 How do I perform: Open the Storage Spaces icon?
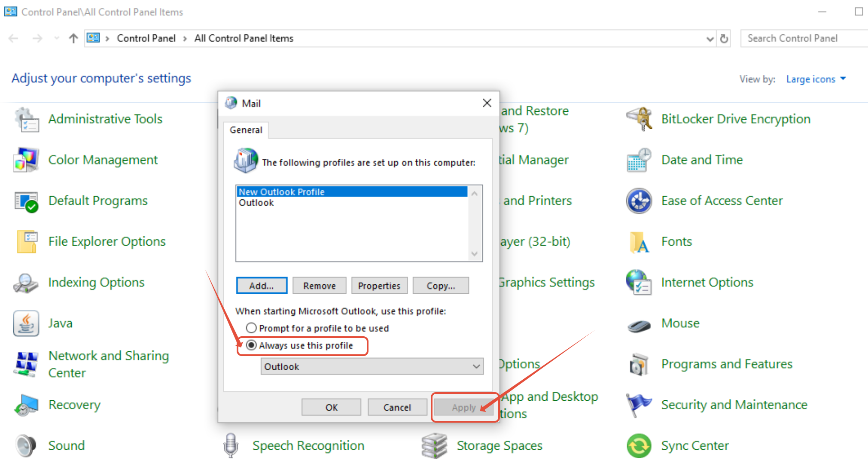tap(435, 445)
